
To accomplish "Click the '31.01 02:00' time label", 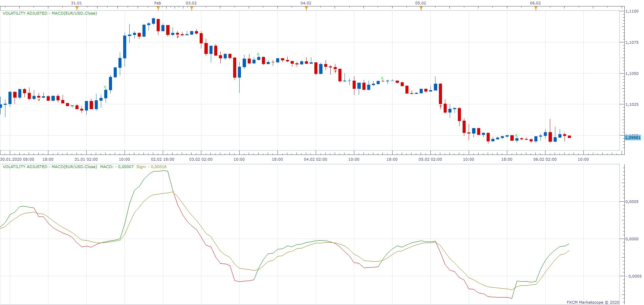I will click(86, 159).
